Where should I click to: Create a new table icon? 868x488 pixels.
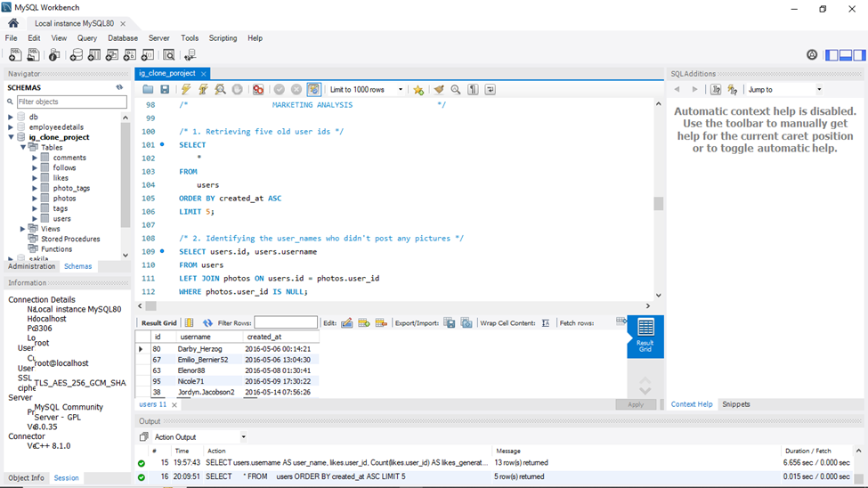(x=94, y=55)
